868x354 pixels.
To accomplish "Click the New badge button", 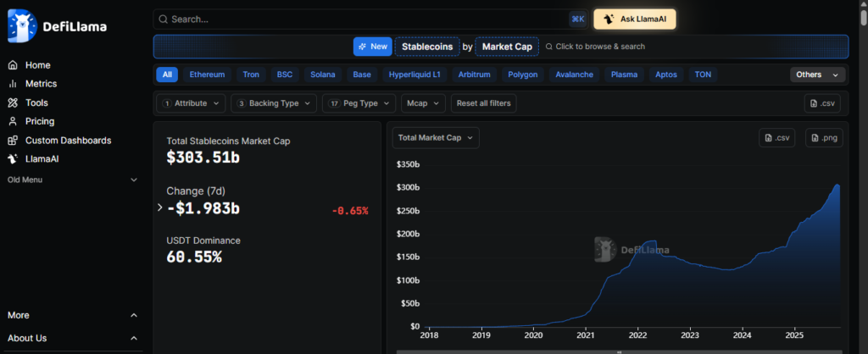I will pos(373,47).
